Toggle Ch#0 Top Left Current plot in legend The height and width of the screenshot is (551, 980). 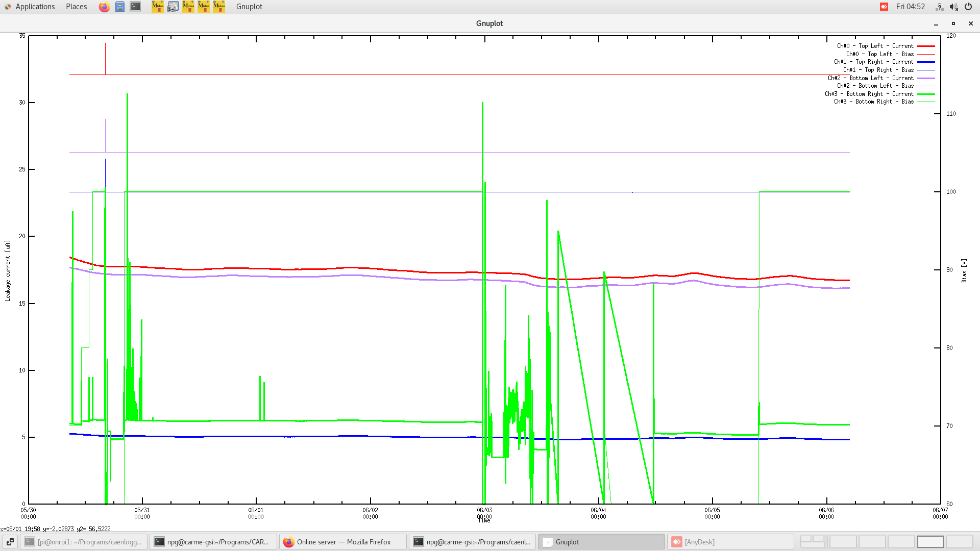(874, 46)
